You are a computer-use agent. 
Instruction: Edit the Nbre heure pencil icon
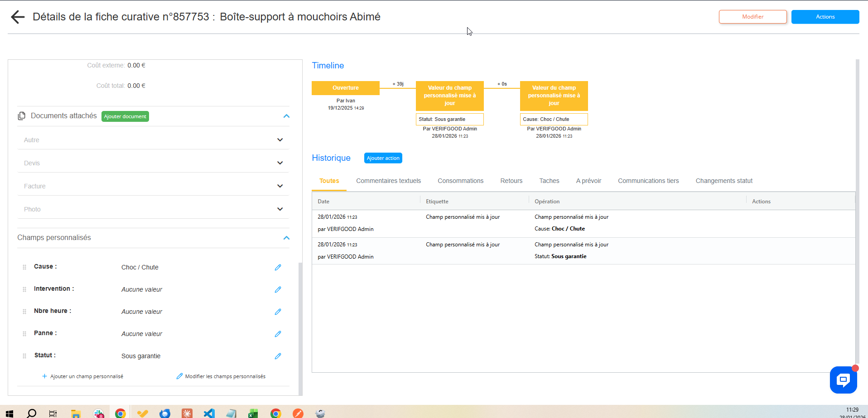point(278,312)
